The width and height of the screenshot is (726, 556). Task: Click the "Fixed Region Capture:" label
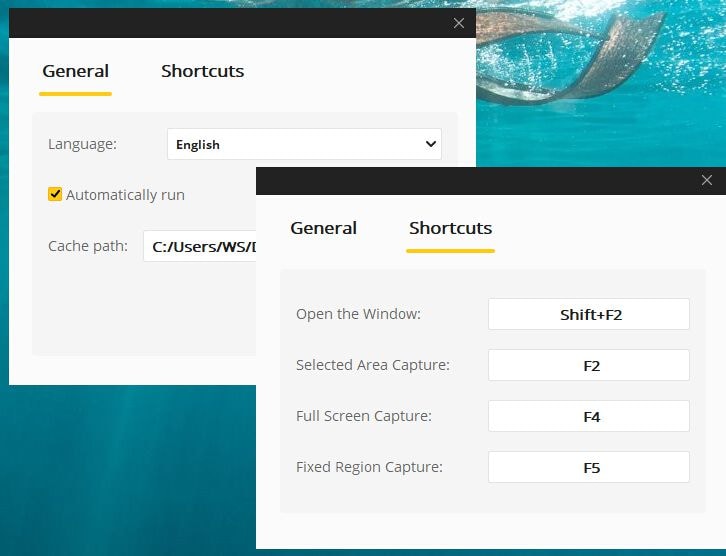(369, 467)
